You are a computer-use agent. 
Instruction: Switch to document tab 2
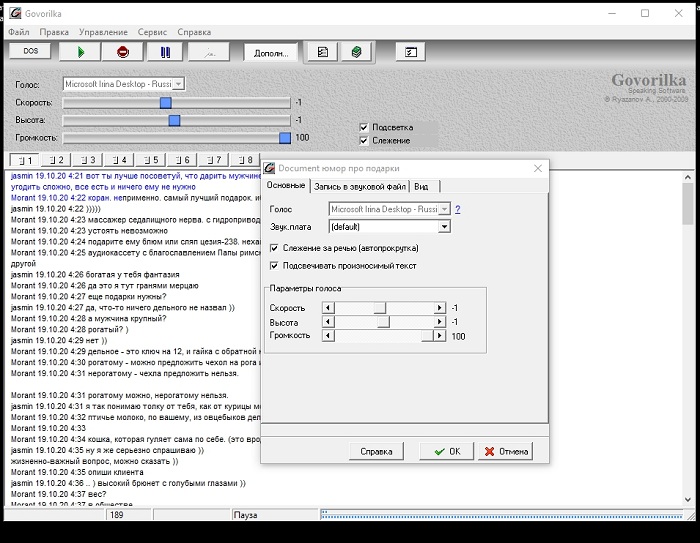click(56, 160)
